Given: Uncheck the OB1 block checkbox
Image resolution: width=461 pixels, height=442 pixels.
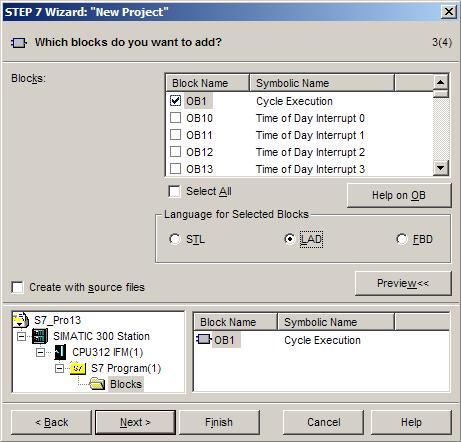Looking at the screenshot, I should click(175, 100).
